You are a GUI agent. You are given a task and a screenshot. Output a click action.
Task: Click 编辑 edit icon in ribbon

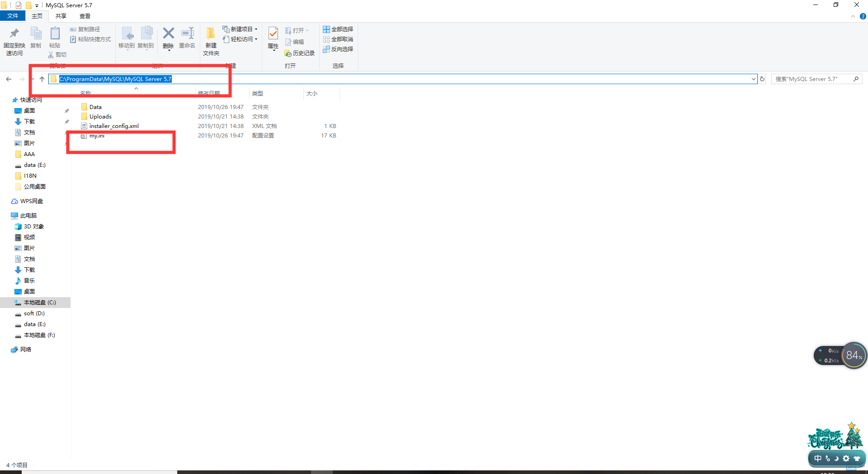pyautogui.click(x=288, y=42)
